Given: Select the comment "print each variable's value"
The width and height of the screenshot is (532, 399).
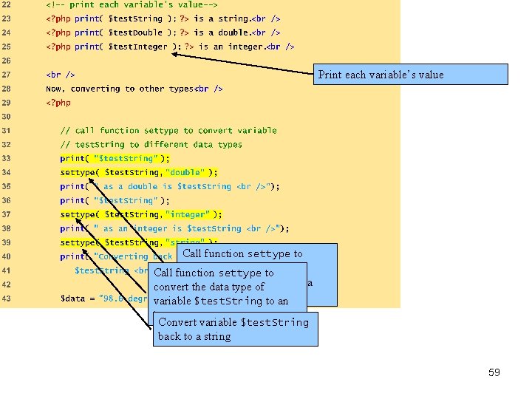Looking at the screenshot, I should coord(132,4).
